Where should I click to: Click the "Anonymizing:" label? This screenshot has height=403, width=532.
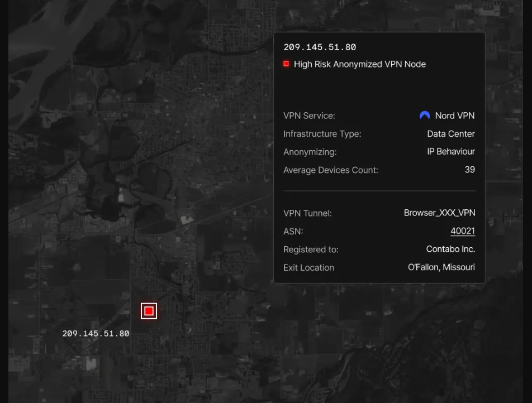pos(310,152)
